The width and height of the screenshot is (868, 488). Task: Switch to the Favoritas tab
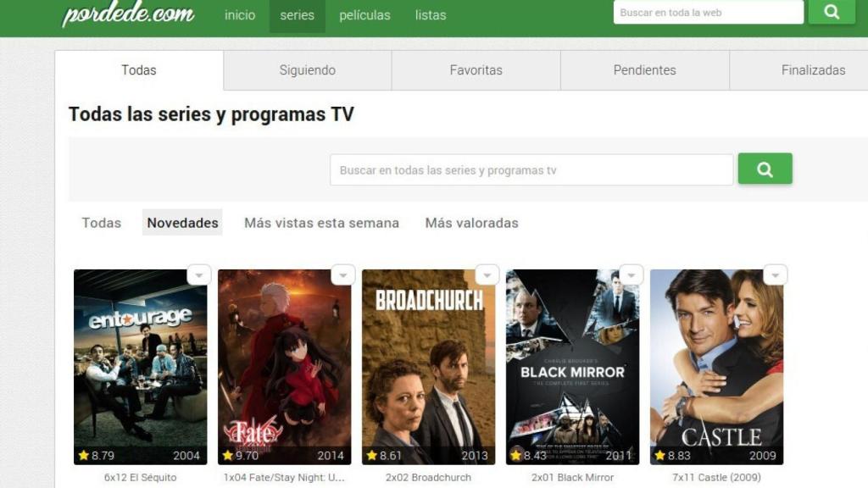[x=476, y=70]
